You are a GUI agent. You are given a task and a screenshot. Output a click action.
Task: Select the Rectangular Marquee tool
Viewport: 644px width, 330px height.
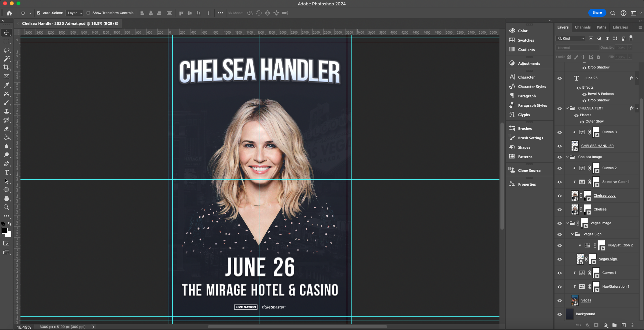pos(6,41)
